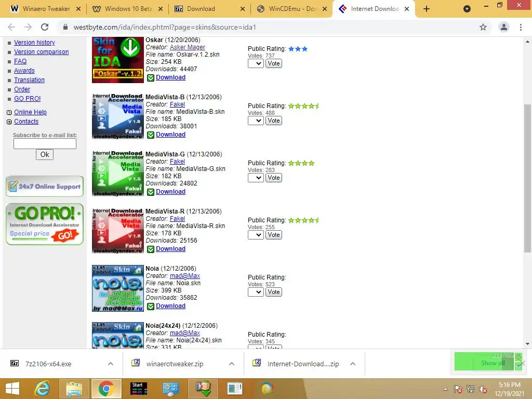The height and width of the screenshot is (399, 532).
Task: Open the Contacts link
Action: (26, 122)
